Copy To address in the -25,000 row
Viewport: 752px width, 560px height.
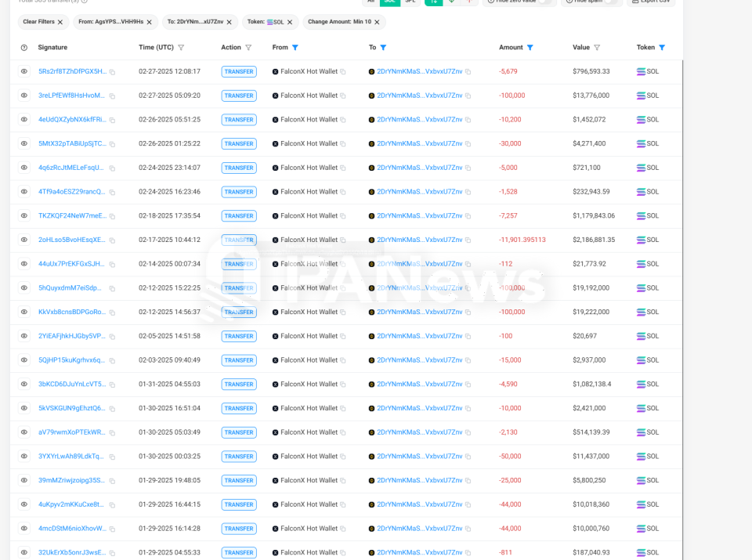point(468,480)
